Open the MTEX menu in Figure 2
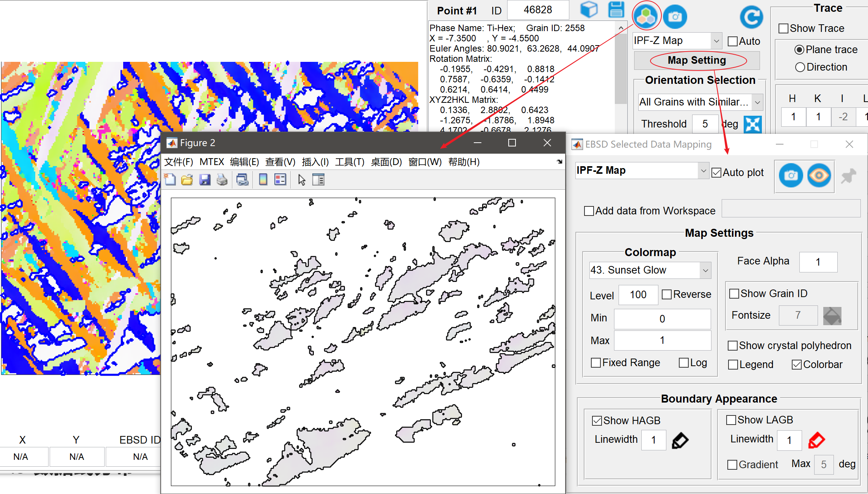The height and width of the screenshot is (494, 868). (x=212, y=162)
